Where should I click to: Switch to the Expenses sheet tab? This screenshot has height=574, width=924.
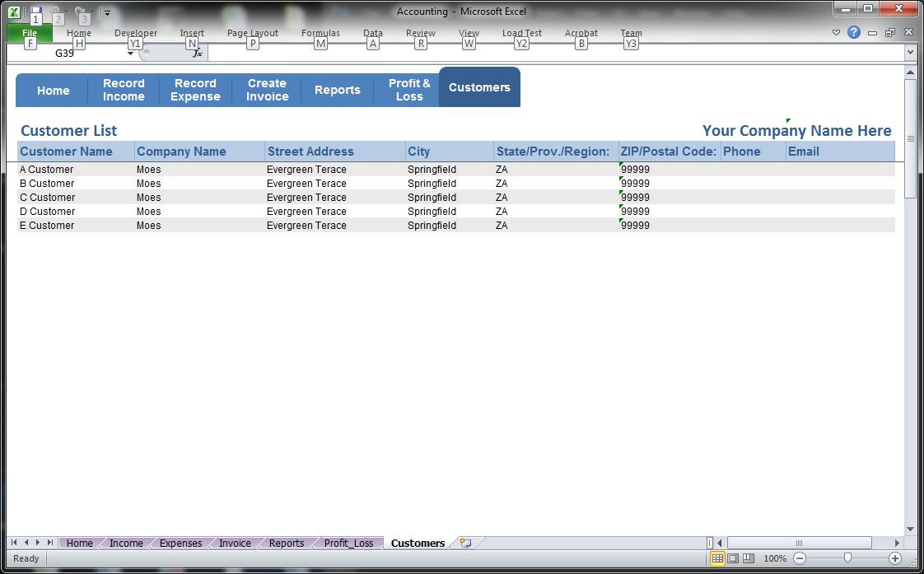click(x=180, y=543)
